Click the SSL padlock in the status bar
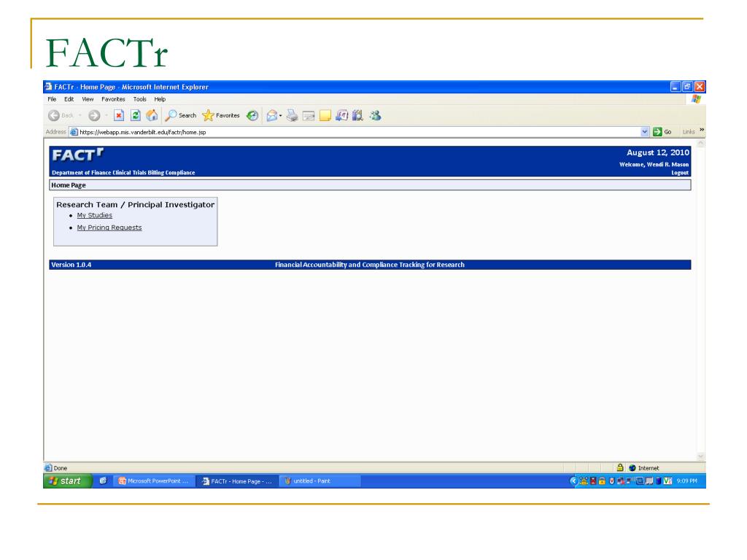The width and height of the screenshot is (747, 560). 620,467
